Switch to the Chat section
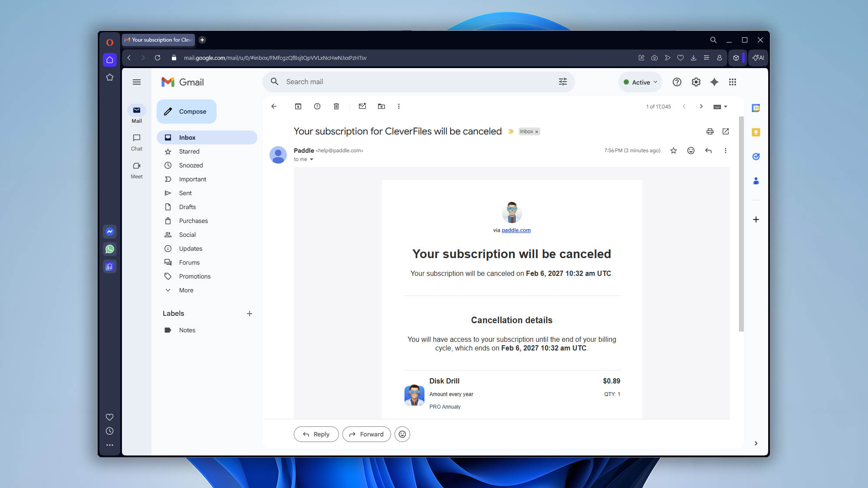868x488 pixels. point(137,142)
